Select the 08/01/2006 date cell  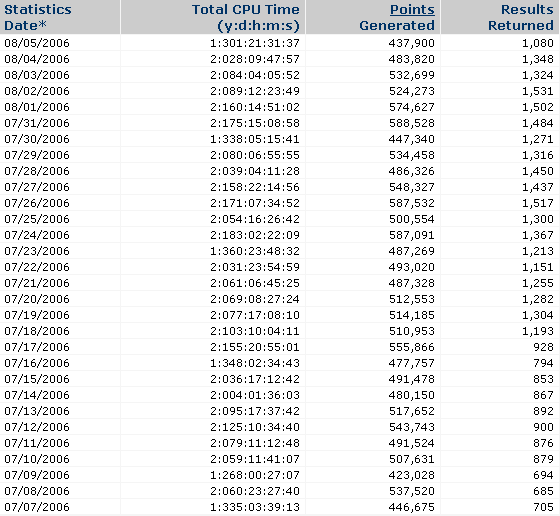coord(37,107)
